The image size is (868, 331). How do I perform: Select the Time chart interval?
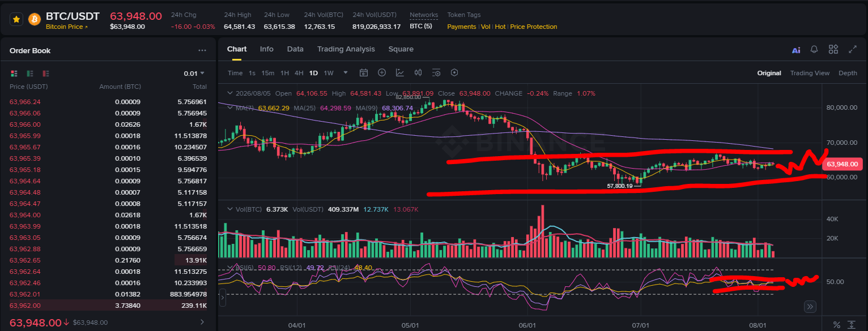[x=235, y=73]
